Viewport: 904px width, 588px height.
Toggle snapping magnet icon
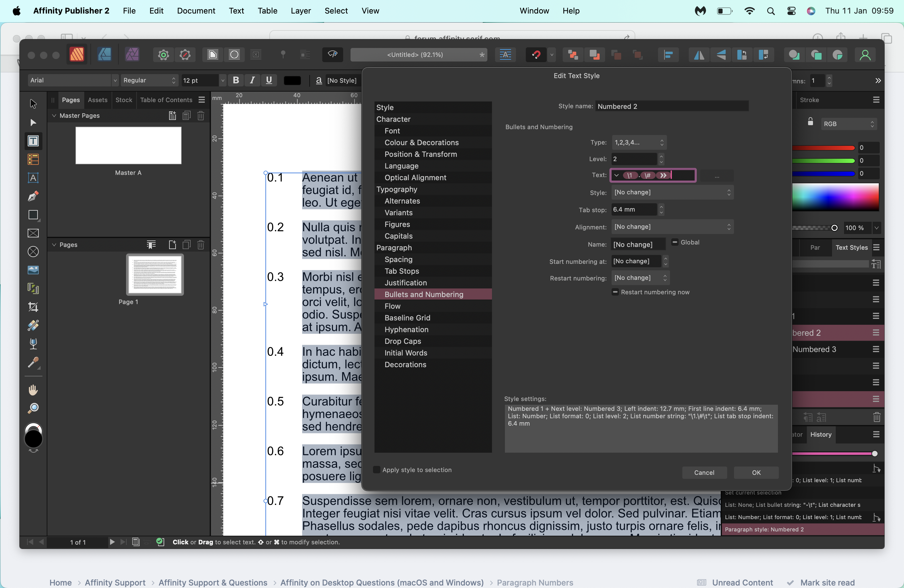pos(536,55)
